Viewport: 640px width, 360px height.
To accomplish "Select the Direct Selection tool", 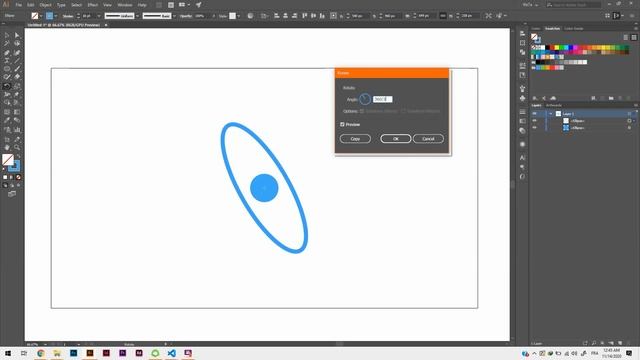I will tap(17, 35).
